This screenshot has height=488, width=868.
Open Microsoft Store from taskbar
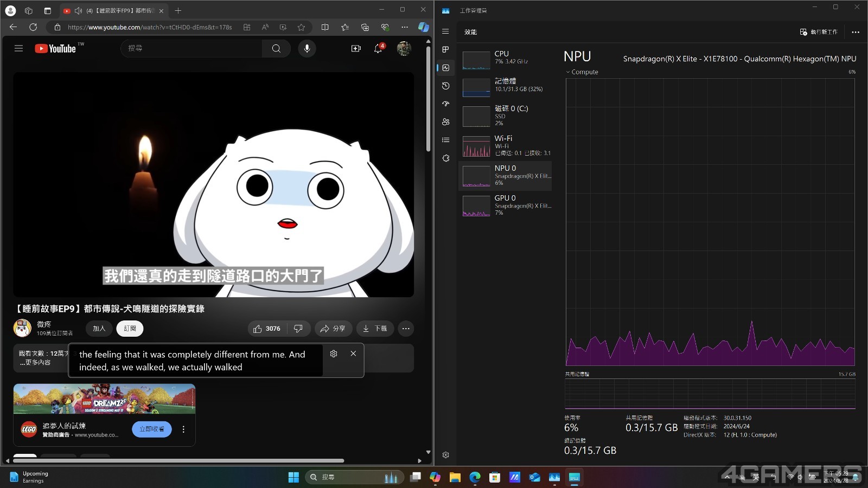pyautogui.click(x=494, y=477)
